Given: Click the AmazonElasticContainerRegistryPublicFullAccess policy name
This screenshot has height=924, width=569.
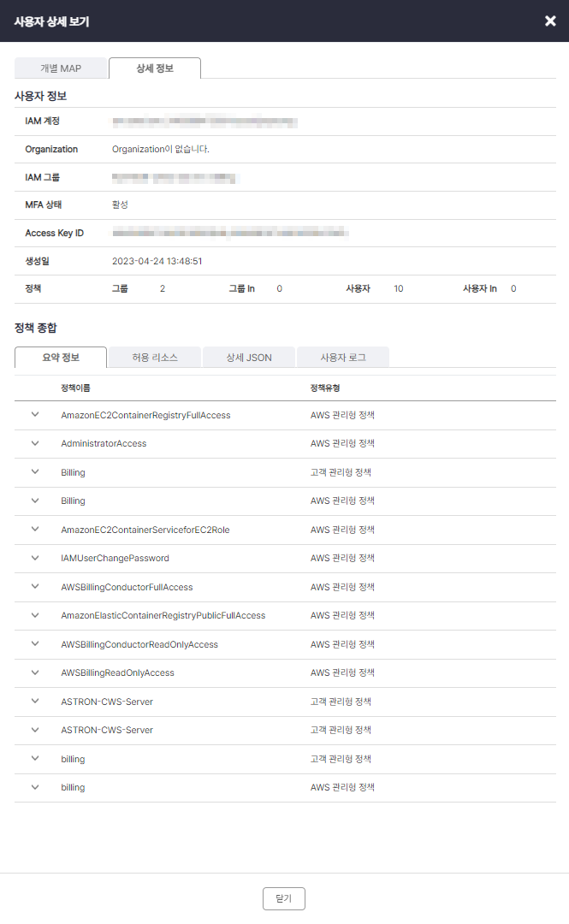Looking at the screenshot, I should click(163, 616).
